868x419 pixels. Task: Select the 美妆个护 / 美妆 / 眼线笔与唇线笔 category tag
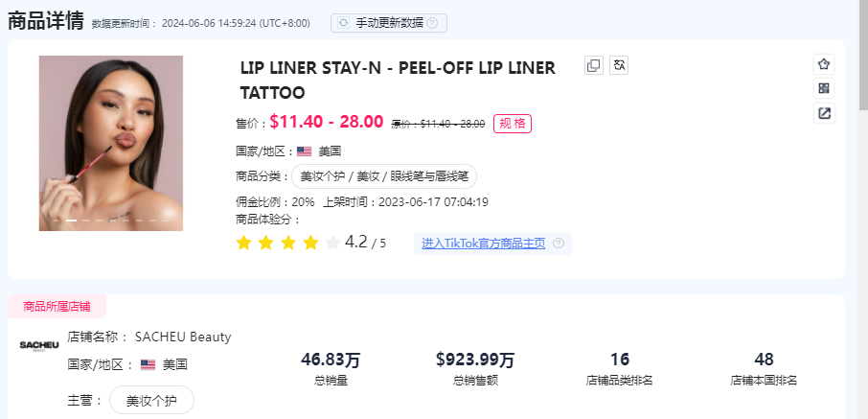(384, 176)
